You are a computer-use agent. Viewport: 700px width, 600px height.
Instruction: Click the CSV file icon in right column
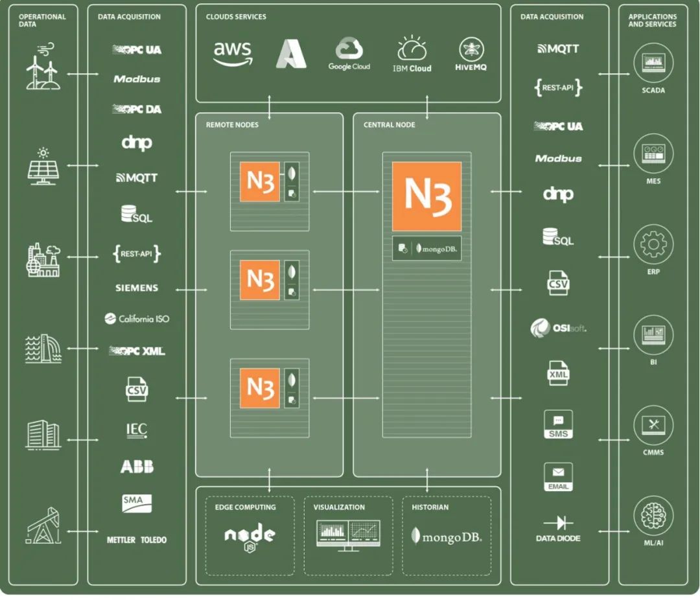click(558, 283)
